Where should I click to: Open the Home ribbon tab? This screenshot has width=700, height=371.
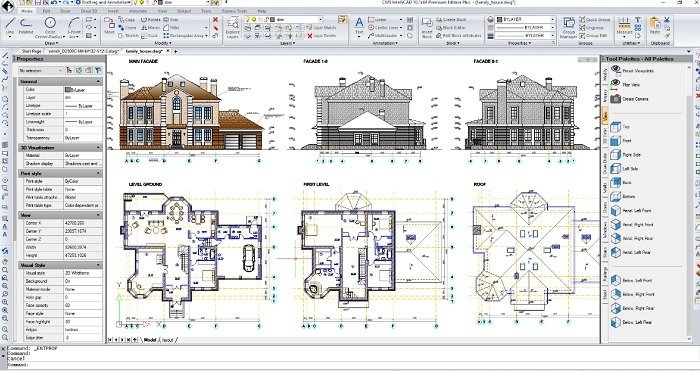coord(27,11)
